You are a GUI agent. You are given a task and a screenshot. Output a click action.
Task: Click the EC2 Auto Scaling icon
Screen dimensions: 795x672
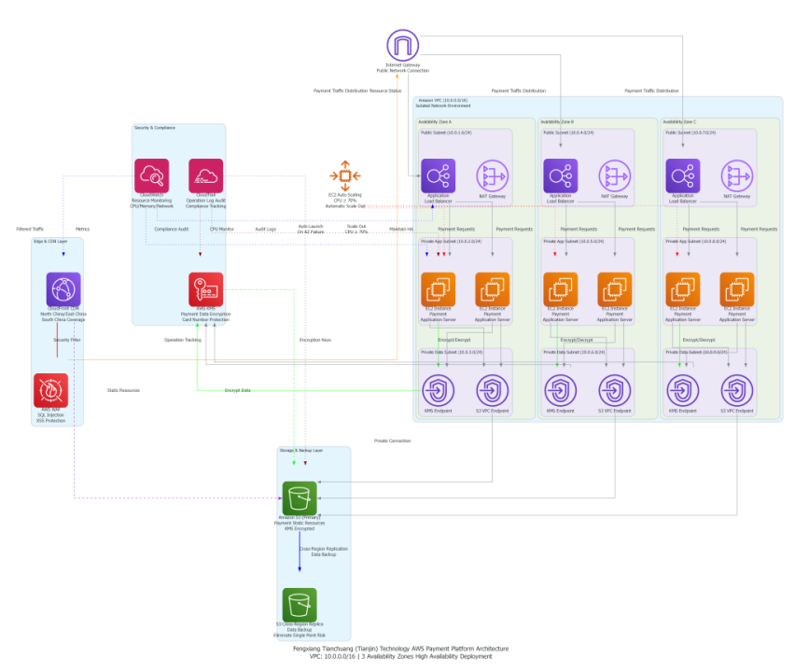345,175
